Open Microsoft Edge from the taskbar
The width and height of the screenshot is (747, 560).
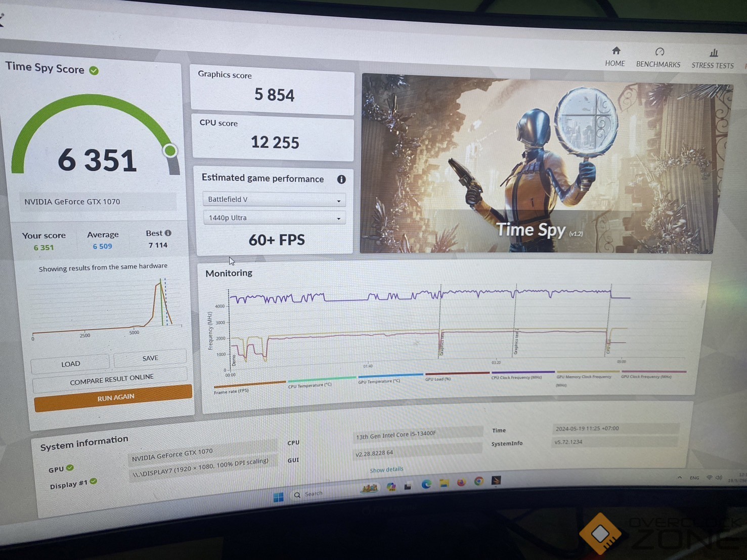(426, 484)
